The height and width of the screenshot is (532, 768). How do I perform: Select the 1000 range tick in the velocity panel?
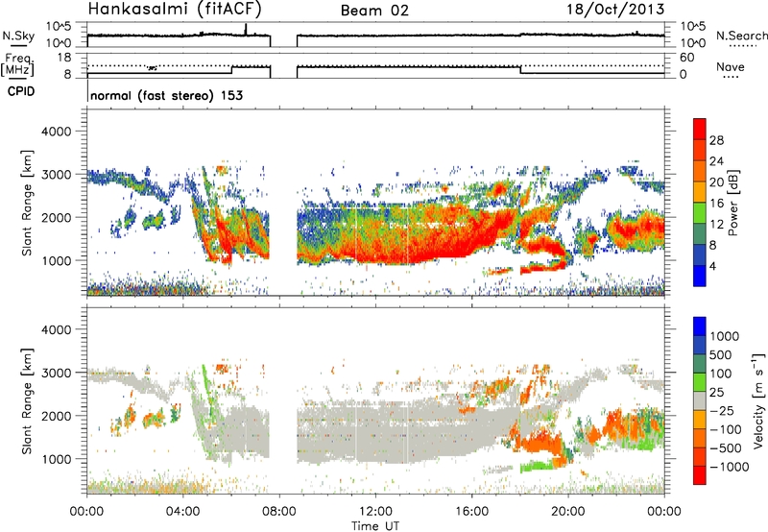(x=56, y=459)
